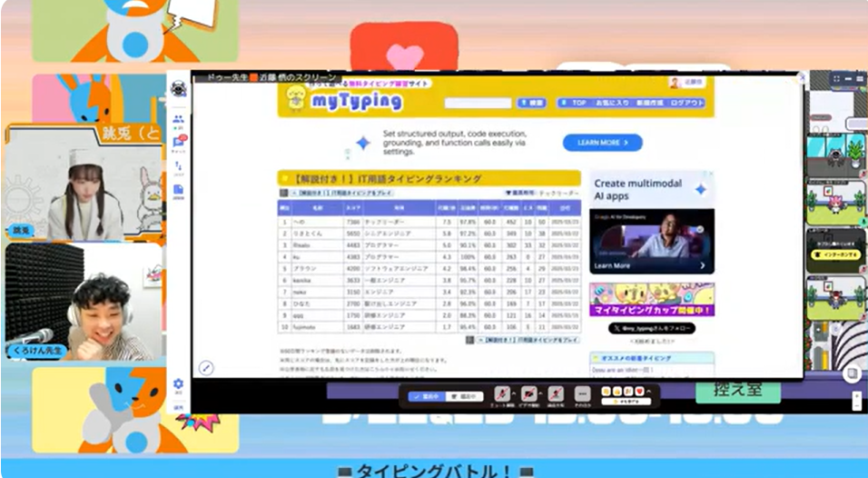Click the fullscreen icon at top right
The height and width of the screenshot is (478, 868).
tap(836, 79)
